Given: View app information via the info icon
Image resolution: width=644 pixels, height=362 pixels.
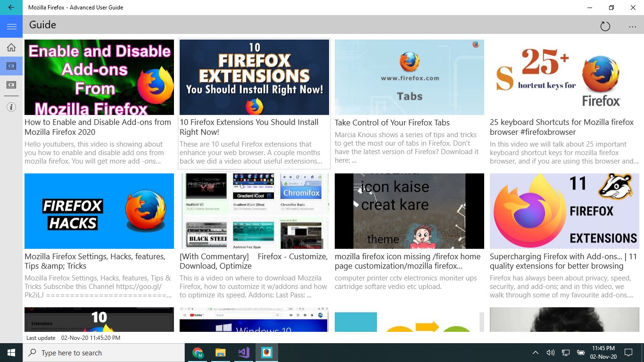Looking at the screenshot, I should (11, 107).
